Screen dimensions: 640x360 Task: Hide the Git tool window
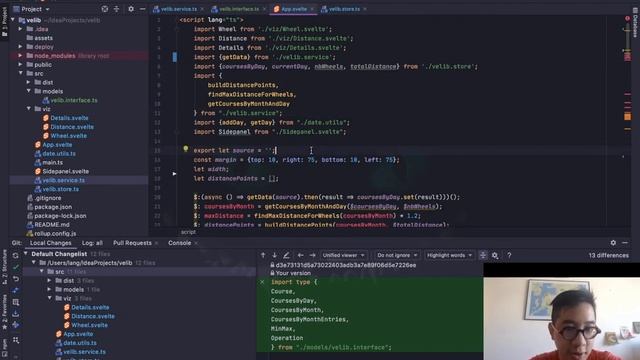coord(625,242)
